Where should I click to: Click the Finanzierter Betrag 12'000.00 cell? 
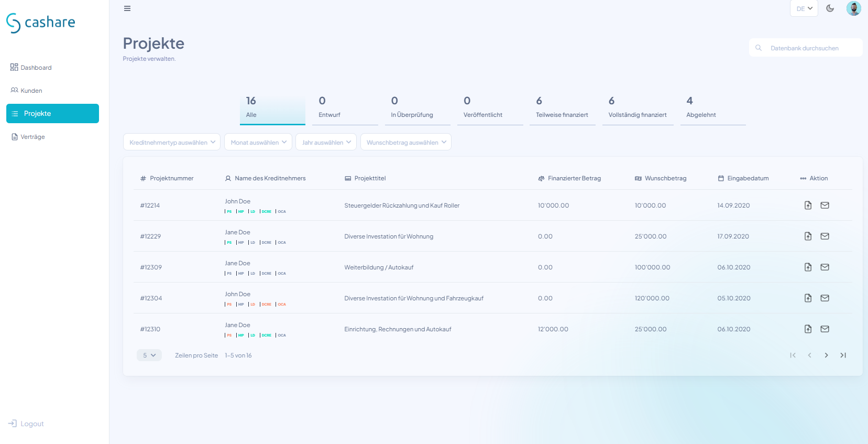point(553,329)
